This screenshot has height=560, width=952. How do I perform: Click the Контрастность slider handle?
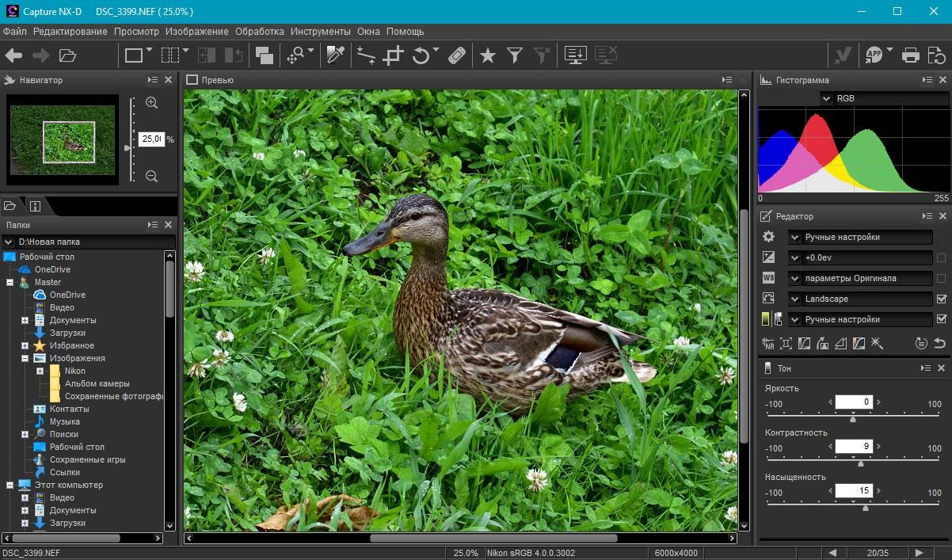861,463
